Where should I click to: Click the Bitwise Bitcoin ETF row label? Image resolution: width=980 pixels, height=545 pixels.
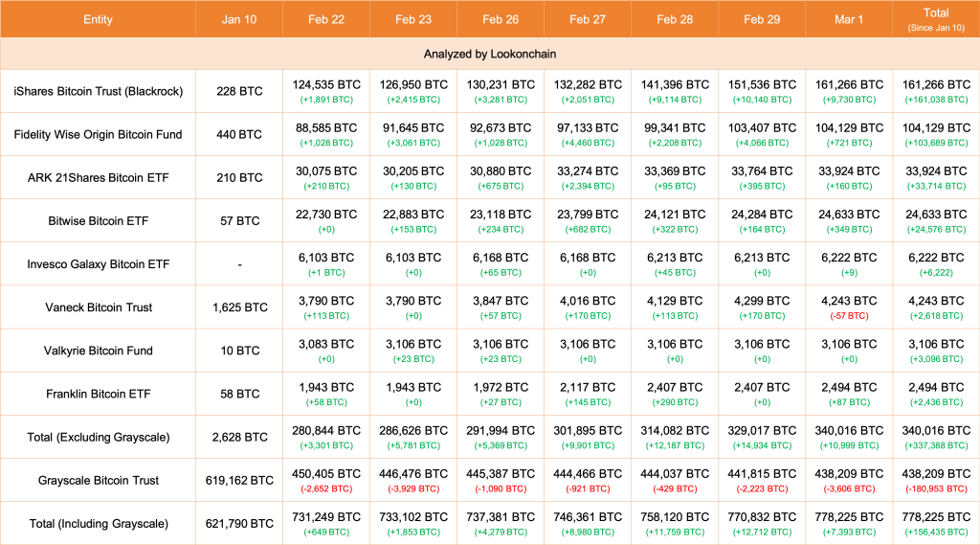99,221
